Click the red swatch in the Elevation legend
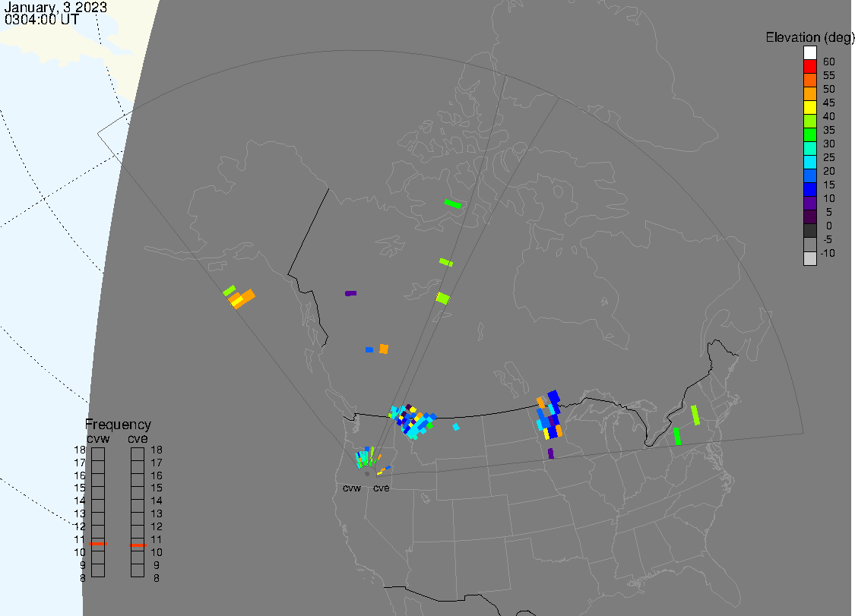Screen dimensions: 855x616 [810, 67]
